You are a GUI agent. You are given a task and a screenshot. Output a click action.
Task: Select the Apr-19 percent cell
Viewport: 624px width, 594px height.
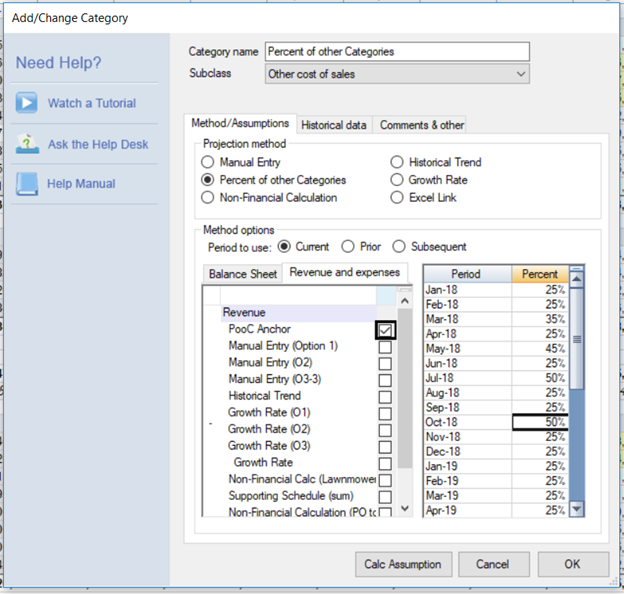pos(540,510)
